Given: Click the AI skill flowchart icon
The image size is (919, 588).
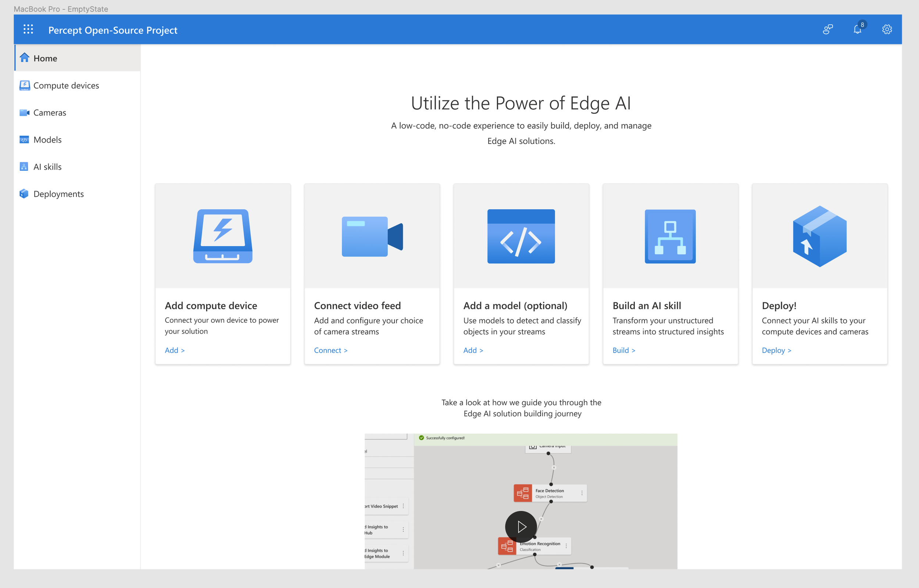Looking at the screenshot, I should (670, 236).
